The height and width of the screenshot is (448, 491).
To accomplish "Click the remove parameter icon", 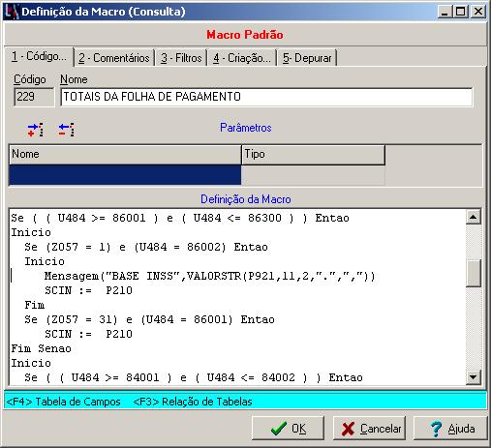I will (66, 130).
